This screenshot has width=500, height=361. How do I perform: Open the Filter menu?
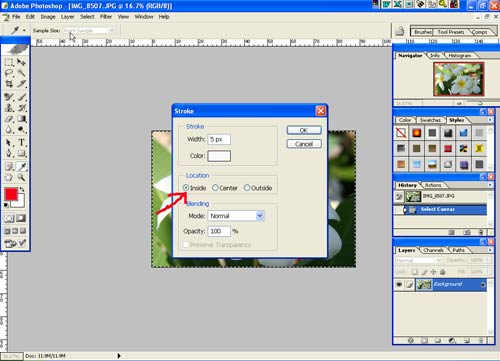point(106,17)
